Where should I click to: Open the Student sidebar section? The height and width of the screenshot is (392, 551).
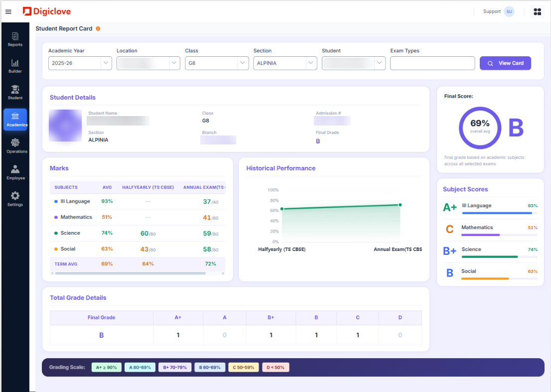pos(15,92)
